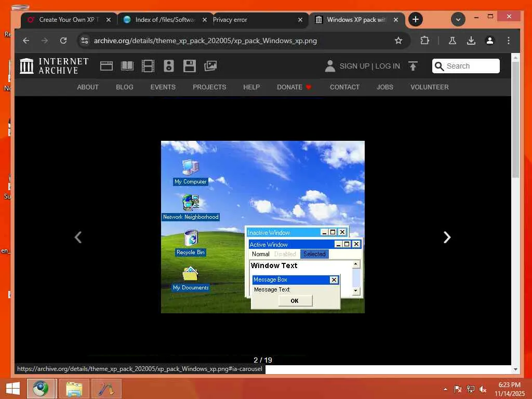532x399 pixels.
Task: Go back to the previous page
Action: [x=26, y=41]
